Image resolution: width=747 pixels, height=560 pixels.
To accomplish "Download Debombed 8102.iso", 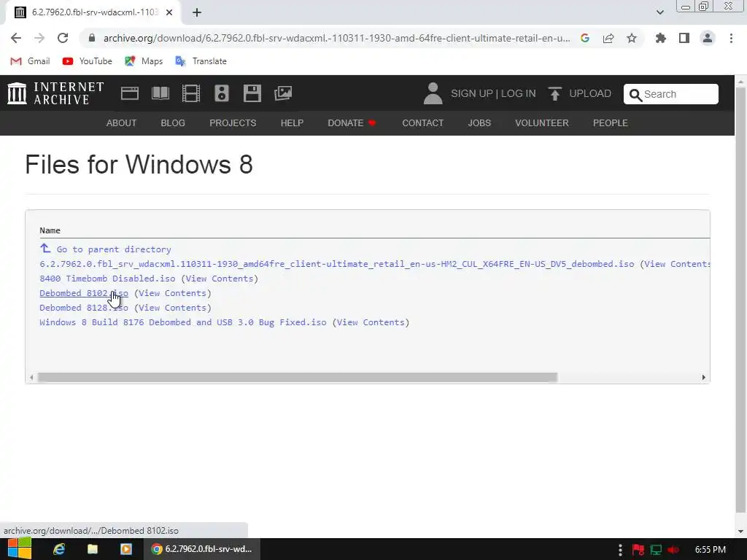I will click(84, 293).
